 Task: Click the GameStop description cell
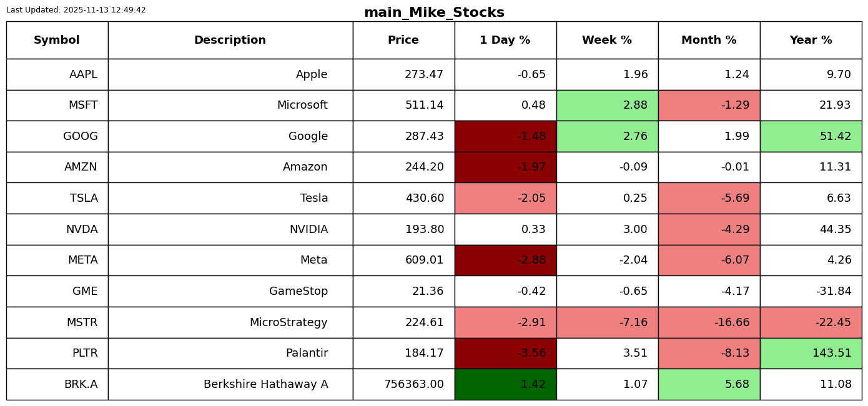(230, 291)
